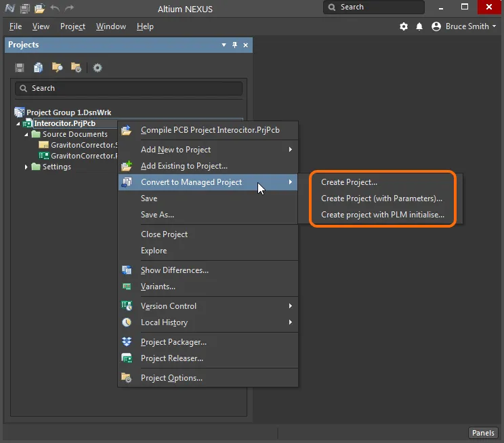Choose Compile PCB Project Interocitor.PrjPcb
Image resolution: width=504 pixels, height=443 pixels.
208,130
